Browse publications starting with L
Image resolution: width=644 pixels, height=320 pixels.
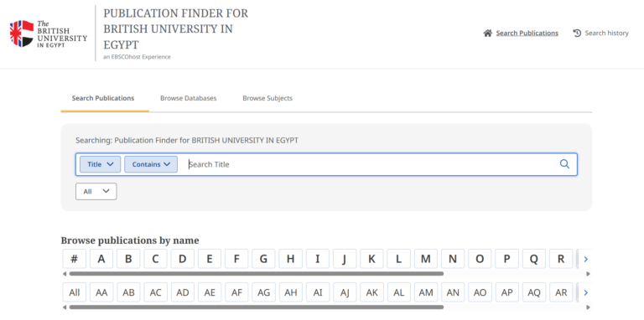point(399,259)
